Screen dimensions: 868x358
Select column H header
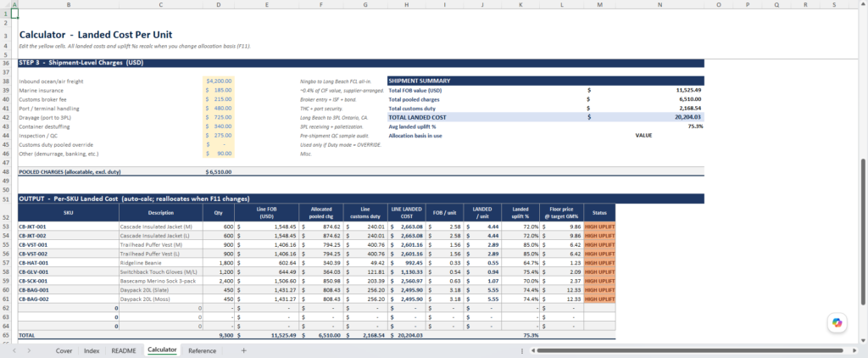[x=406, y=4]
